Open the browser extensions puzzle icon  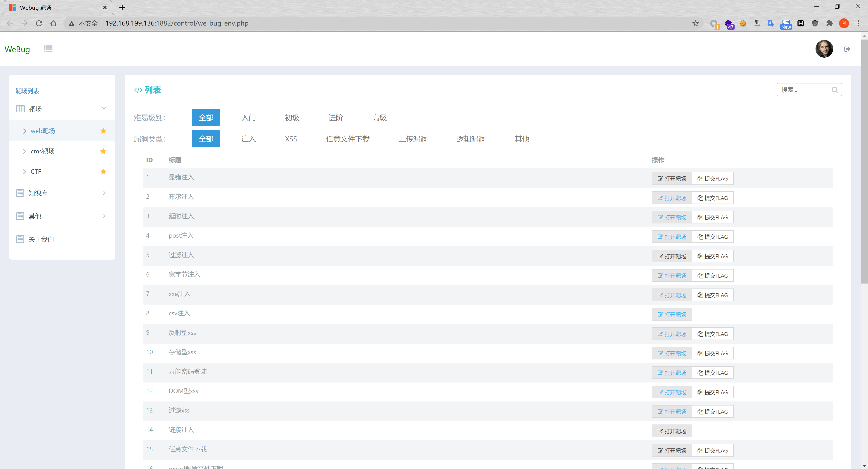tap(829, 23)
